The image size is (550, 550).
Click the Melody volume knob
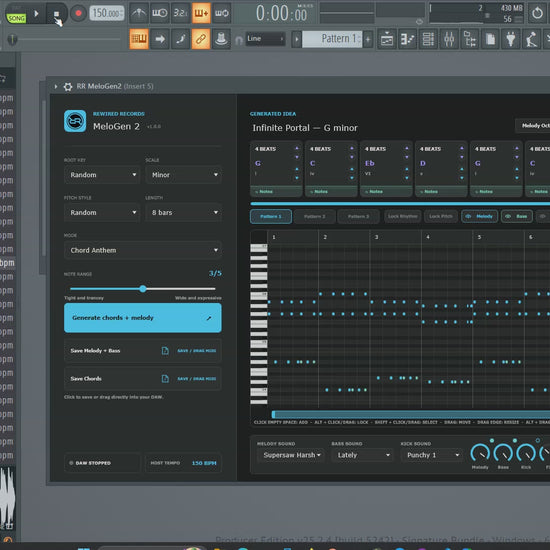pos(480,453)
